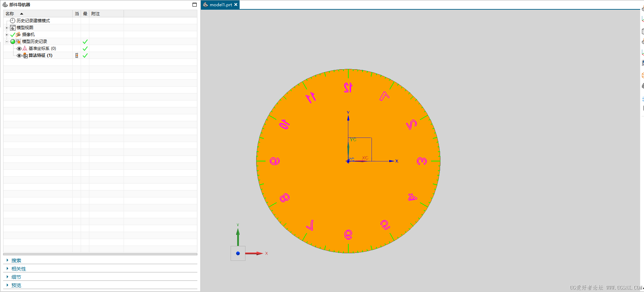644x292 pixels.
Task: Click the 附注 column header
Action: 107,14
